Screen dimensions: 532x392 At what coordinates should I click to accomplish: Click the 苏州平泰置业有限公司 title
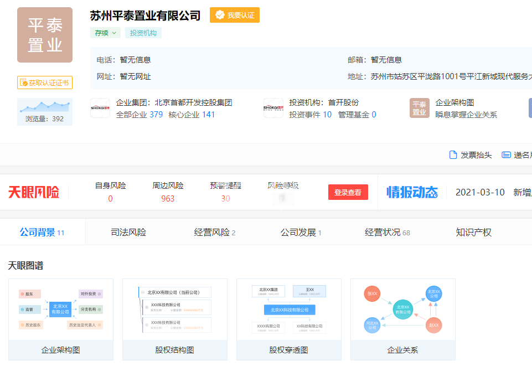click(145, 16)
